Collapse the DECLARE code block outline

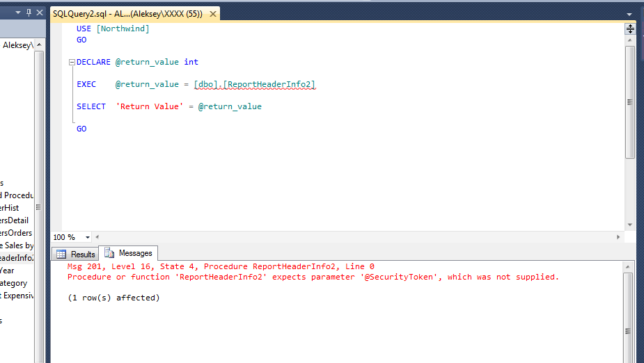tap(72, 63)
